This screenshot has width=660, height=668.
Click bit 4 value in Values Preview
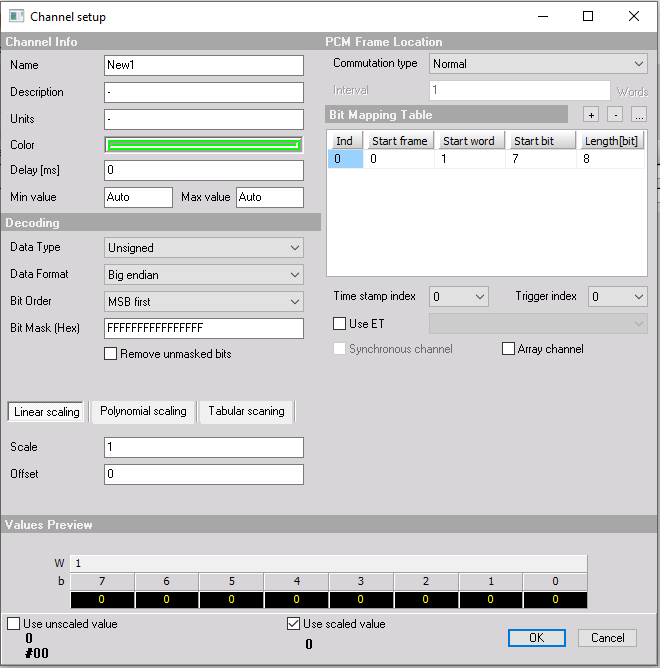pos(296,599)
